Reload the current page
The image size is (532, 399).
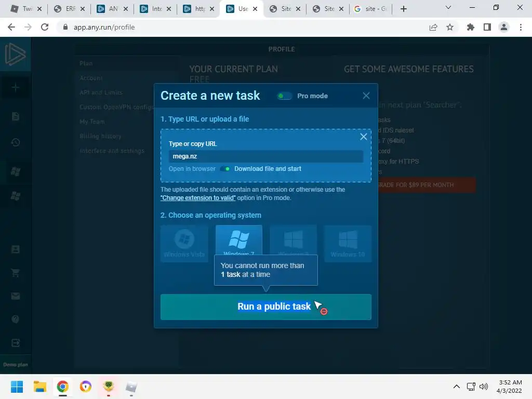tap(45, 27)
